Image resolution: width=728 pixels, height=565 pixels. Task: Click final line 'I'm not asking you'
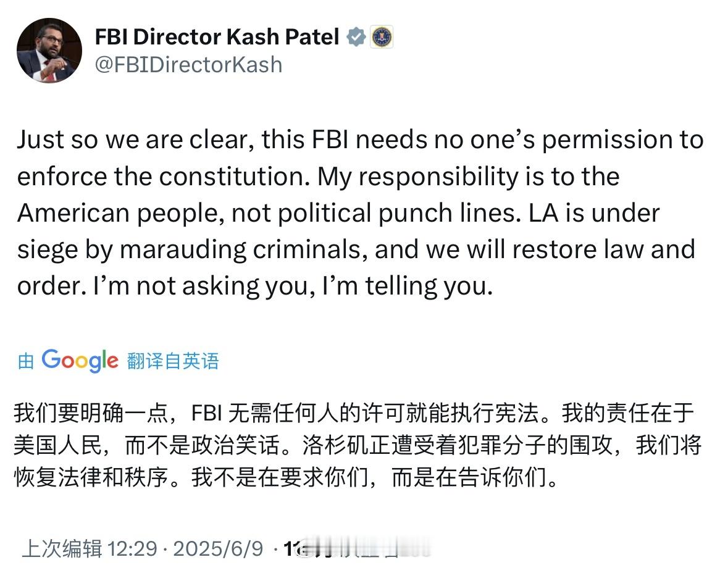tap(255, 286)
